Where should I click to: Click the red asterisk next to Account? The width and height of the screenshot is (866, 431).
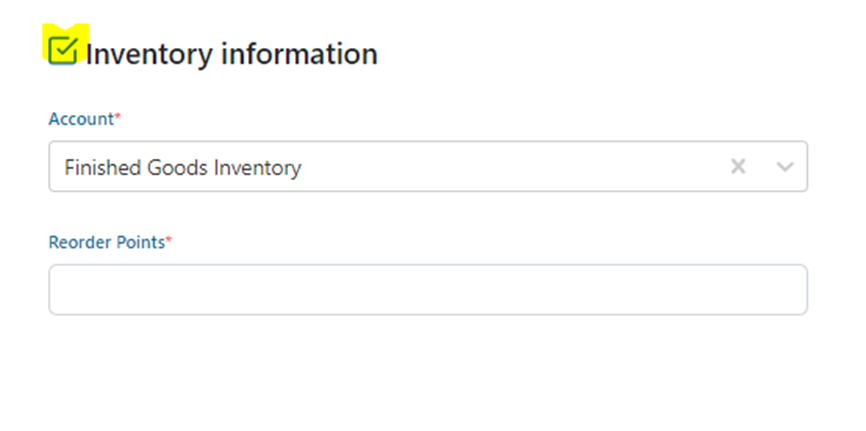point(118,118)
